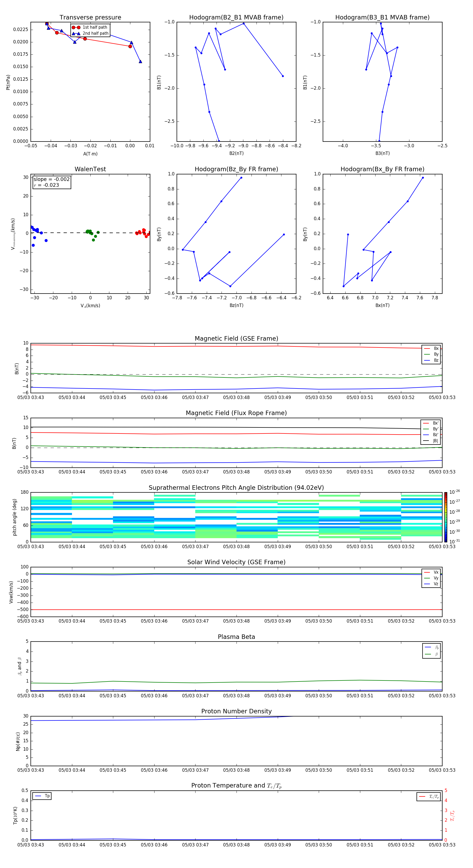Click the '1st half path' legend entry
Viewport: 473px width, 868px height.
click(90, 27)
